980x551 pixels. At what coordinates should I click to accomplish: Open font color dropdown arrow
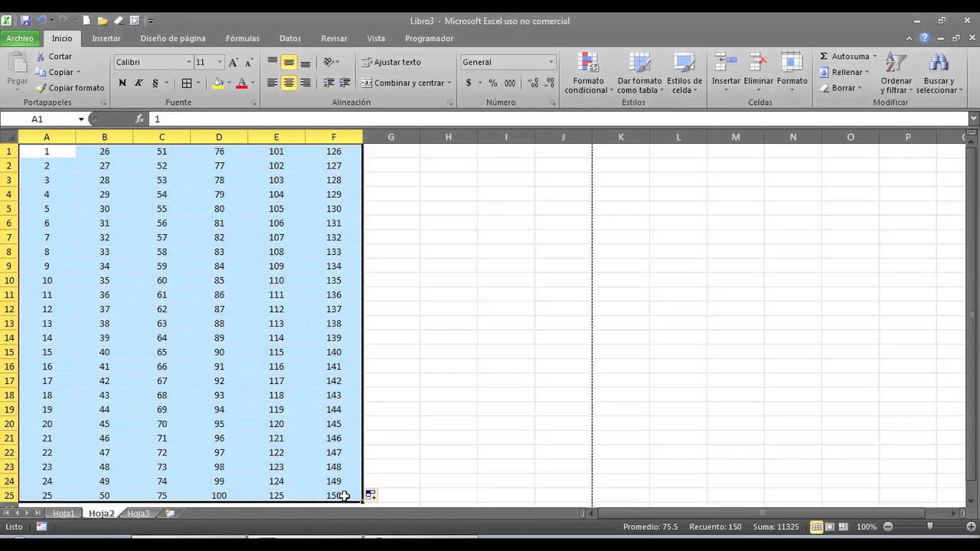click(253, 83)
